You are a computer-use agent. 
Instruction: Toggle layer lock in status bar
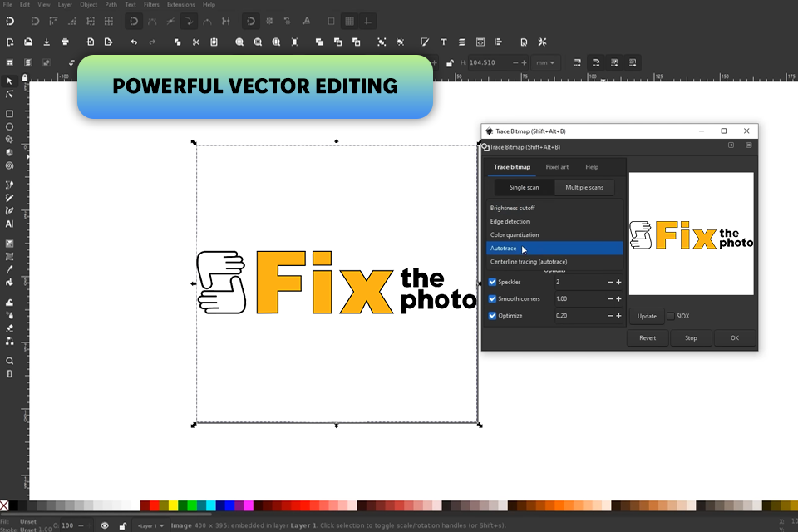point(123,525)
